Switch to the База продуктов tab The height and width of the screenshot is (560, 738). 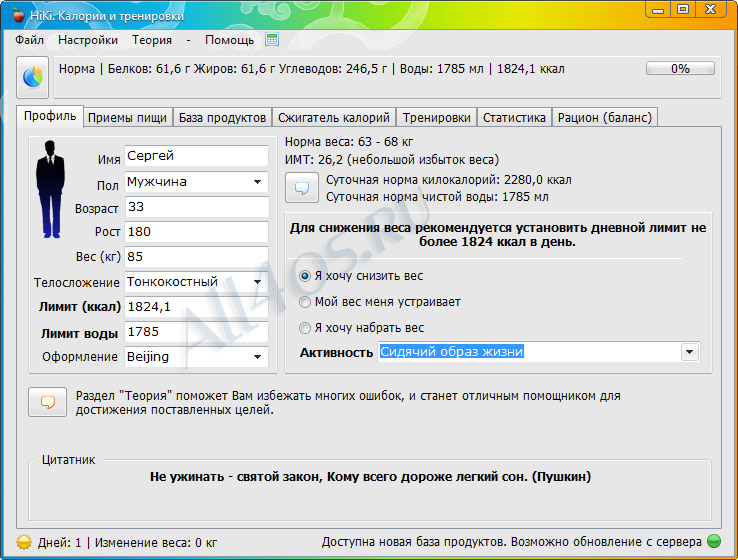pos(223,118)
